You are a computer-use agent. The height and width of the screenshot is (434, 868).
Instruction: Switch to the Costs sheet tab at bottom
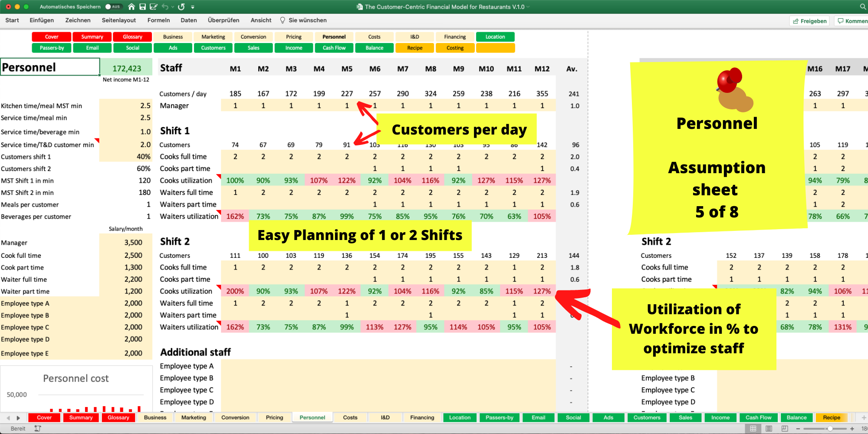[x=350, y=418]
